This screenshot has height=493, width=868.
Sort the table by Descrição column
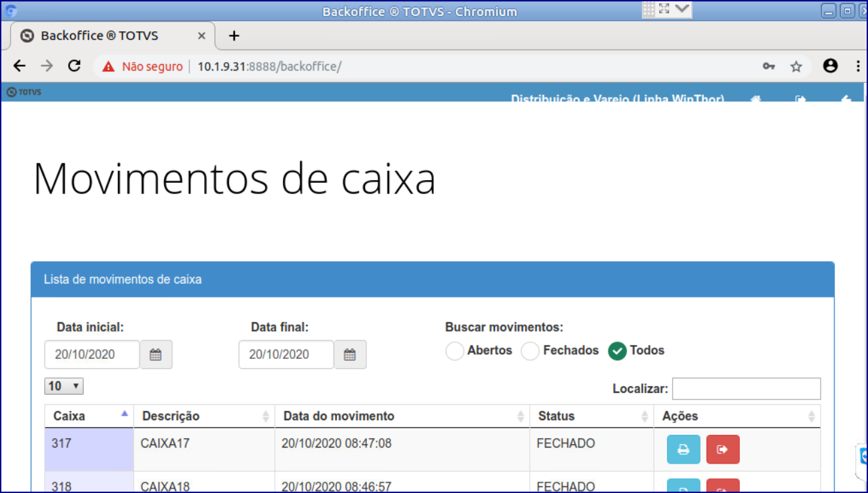coord(204,416)
